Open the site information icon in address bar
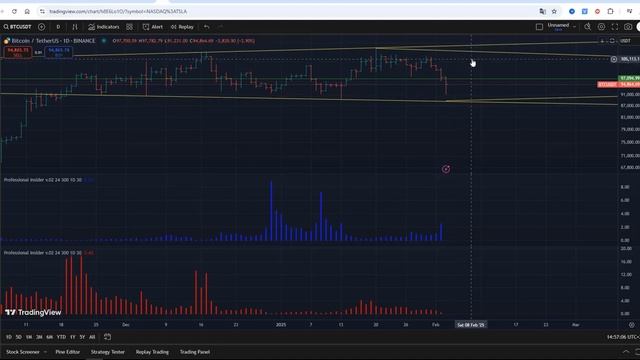640x360 pixels. tap(42, 11)
